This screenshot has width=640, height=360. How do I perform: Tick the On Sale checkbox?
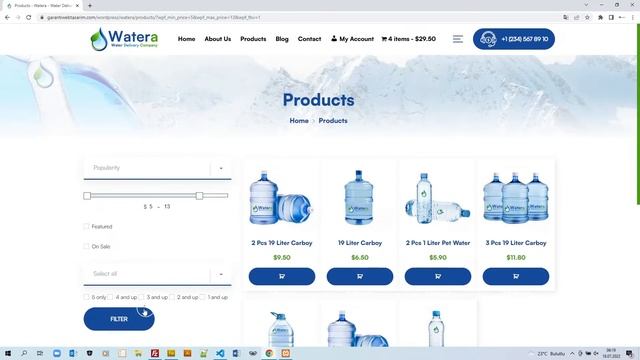(86, 247)
